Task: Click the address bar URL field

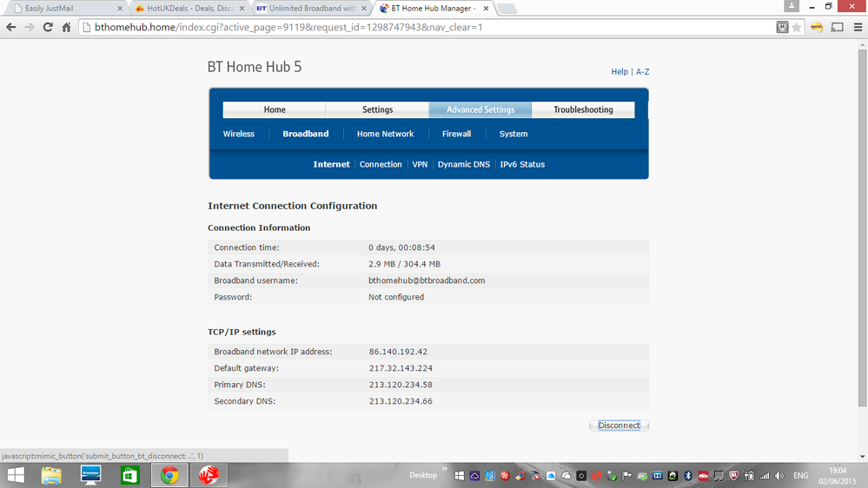Action: tap(427, 27)
